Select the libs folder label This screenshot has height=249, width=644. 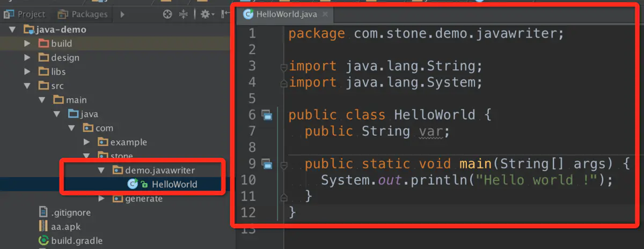click(58, 71)
